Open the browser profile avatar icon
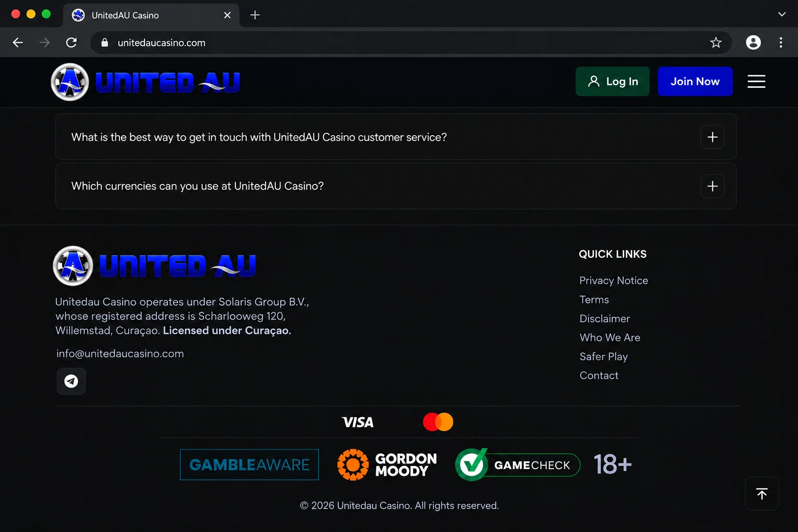Viewport: 798px width, 532px height. (753, 43)
